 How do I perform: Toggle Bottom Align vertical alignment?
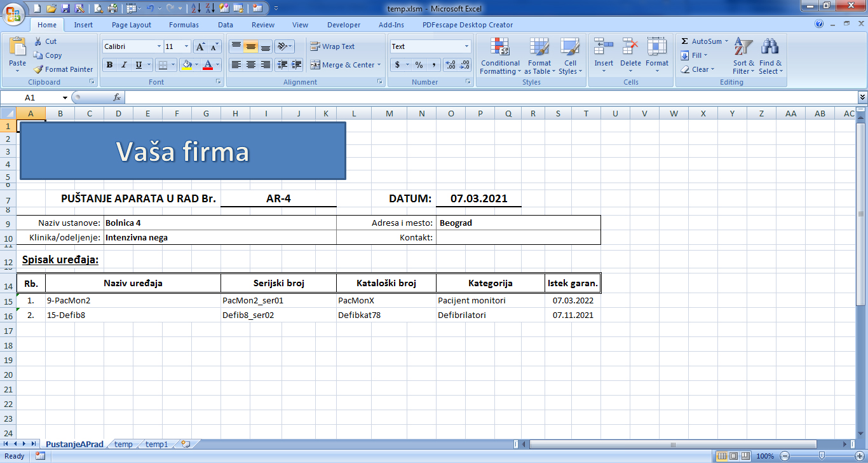click(265, 46)
